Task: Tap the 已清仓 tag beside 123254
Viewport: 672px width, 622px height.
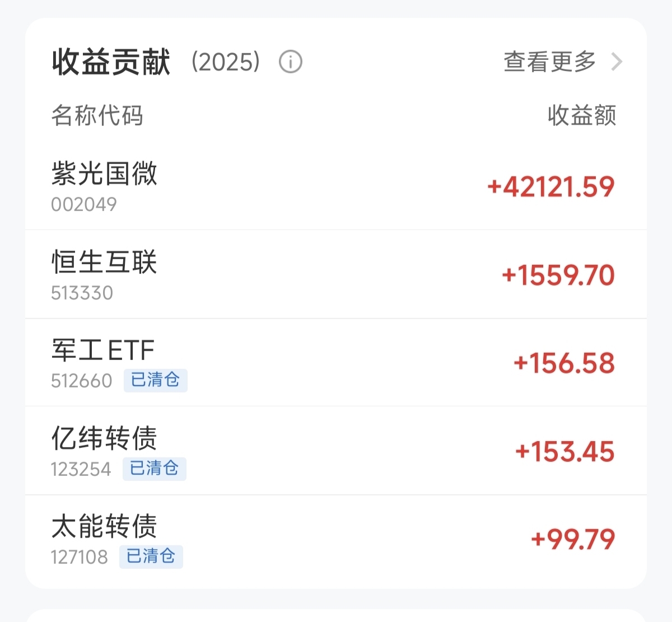Action: [154, 468]
